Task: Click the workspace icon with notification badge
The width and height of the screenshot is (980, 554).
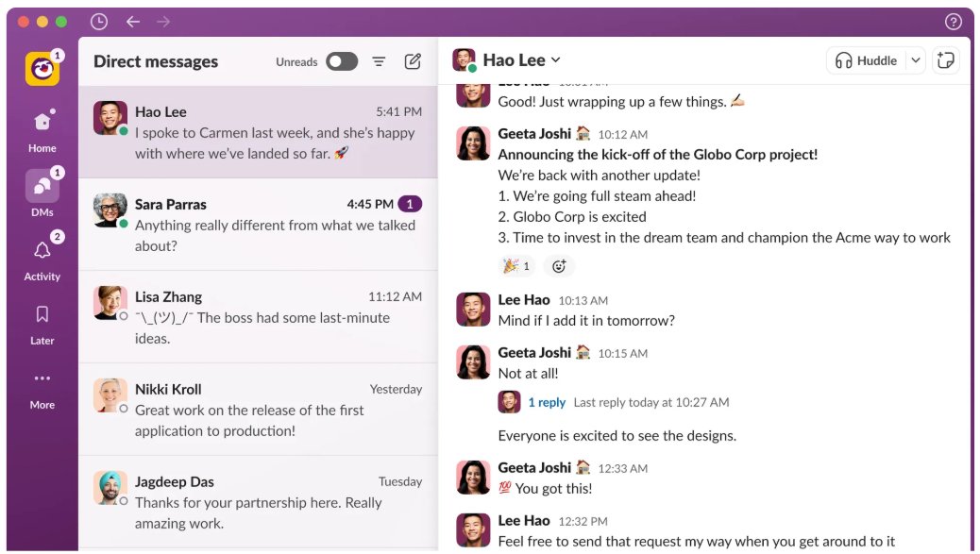Action: (42, 67)
